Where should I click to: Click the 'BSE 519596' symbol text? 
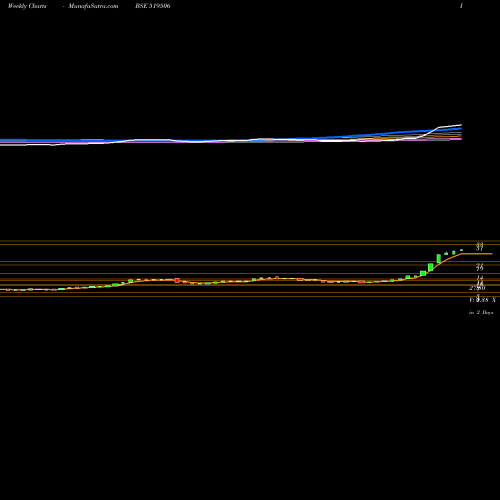153,6
